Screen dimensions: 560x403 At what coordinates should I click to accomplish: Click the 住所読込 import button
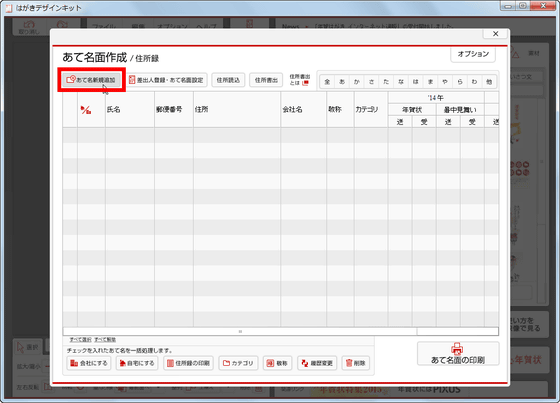tap(228, 80)
